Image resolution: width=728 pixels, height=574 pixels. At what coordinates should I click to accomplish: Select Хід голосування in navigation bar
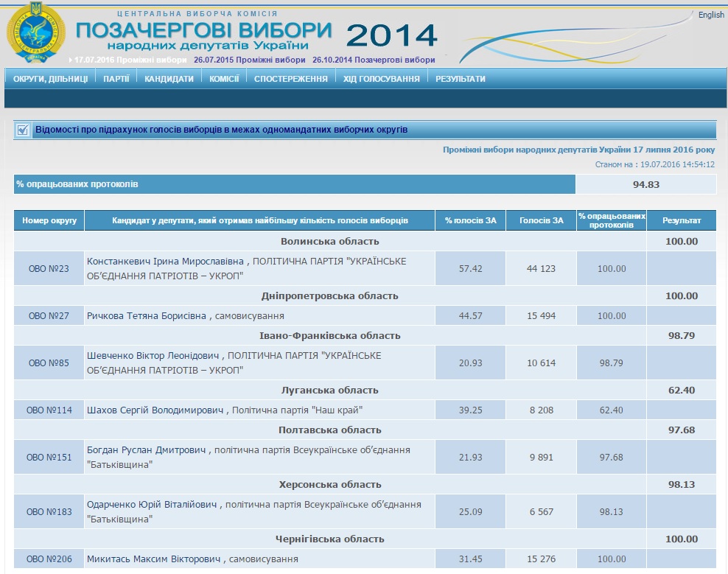[x=381, y=79]
